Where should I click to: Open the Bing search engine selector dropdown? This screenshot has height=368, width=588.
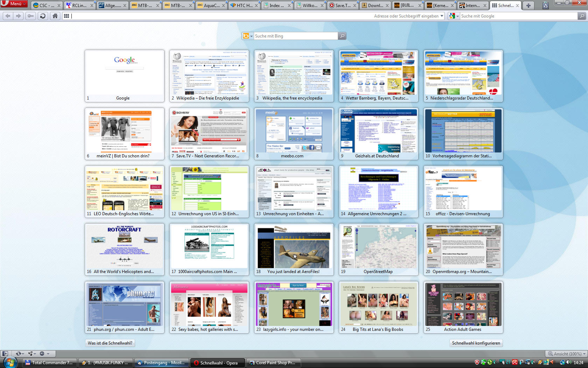(x=248, y=36)
